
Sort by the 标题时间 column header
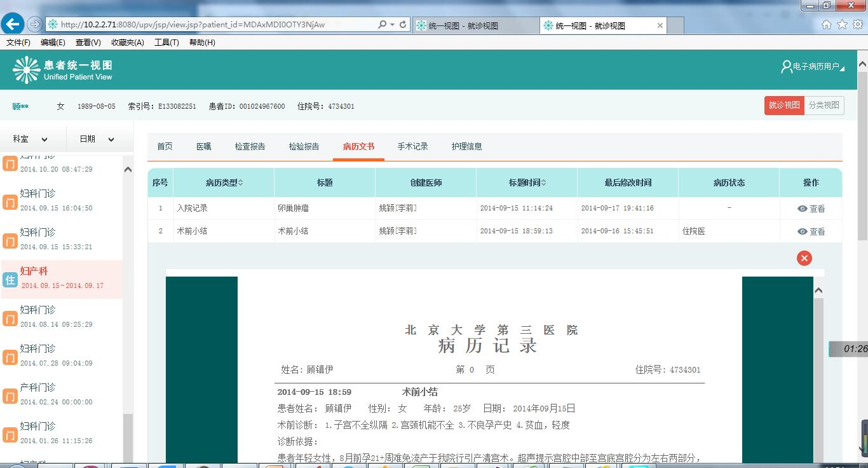[x=527, y=183]
